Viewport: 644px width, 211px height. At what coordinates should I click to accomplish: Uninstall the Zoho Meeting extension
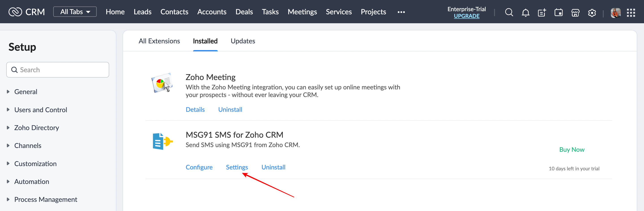pyautogui.click(x=230, y=109)
